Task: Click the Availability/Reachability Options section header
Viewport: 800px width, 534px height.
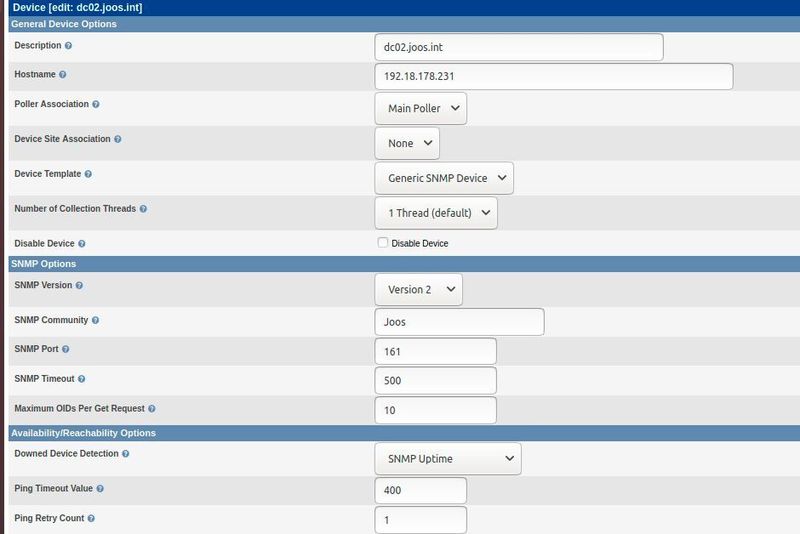Action: point(404,433)
